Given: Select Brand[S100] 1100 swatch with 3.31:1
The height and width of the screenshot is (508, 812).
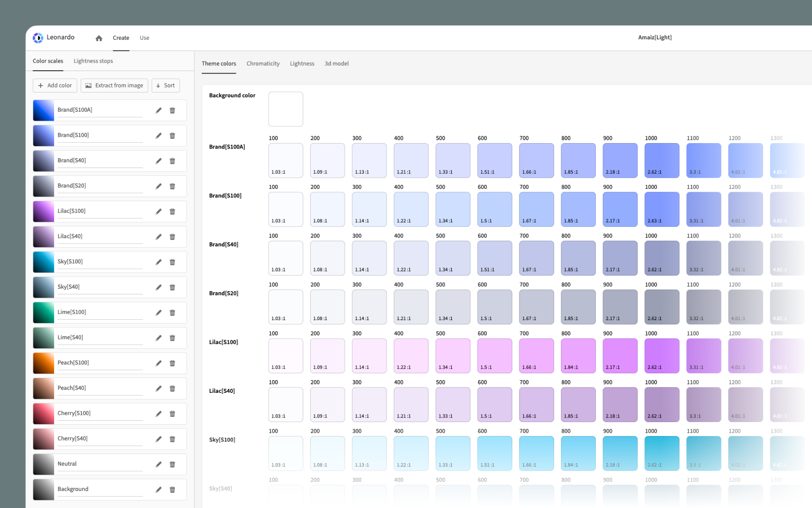Looking at the screenshot, I should (x=704, y=209).
